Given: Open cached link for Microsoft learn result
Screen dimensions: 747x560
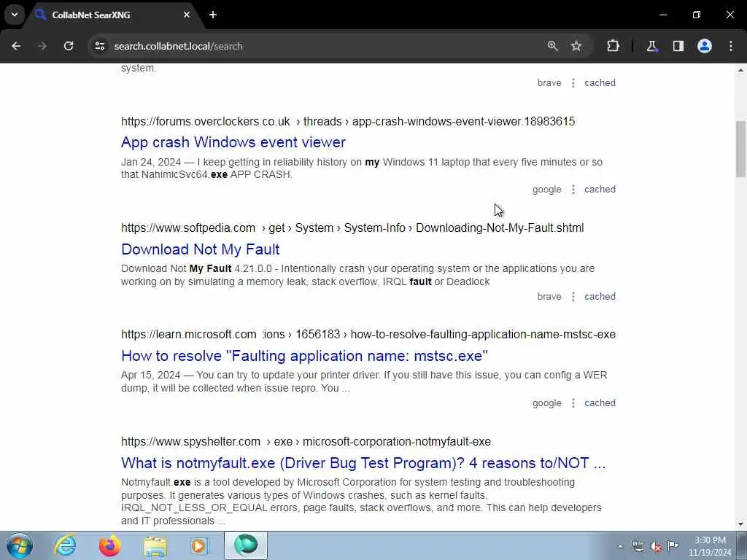Looking at the screenshot, I should (x=600, y=402).
